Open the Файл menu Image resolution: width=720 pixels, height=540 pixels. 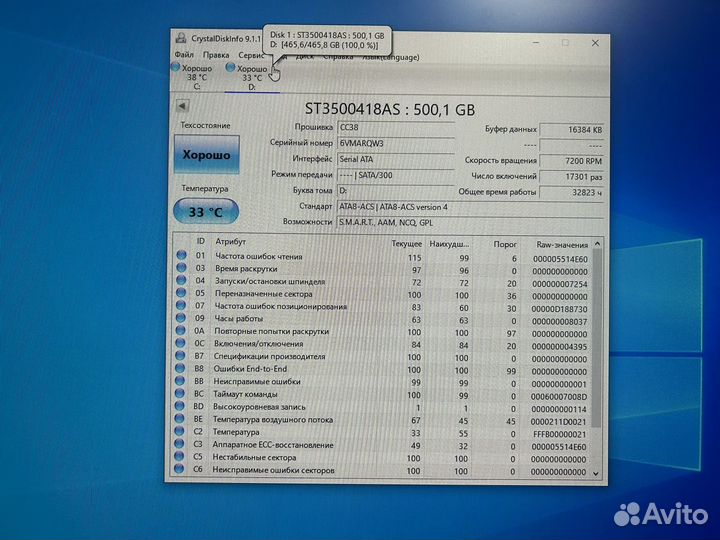pos(184,55)
